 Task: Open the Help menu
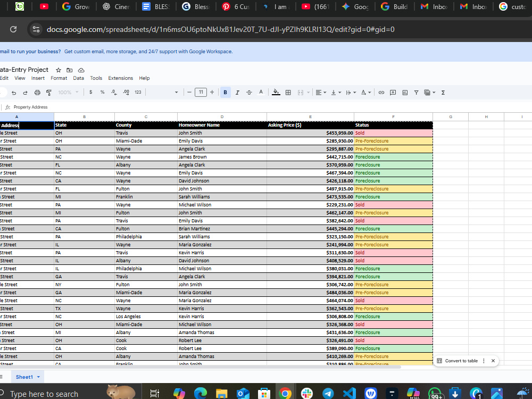(144, 78)
